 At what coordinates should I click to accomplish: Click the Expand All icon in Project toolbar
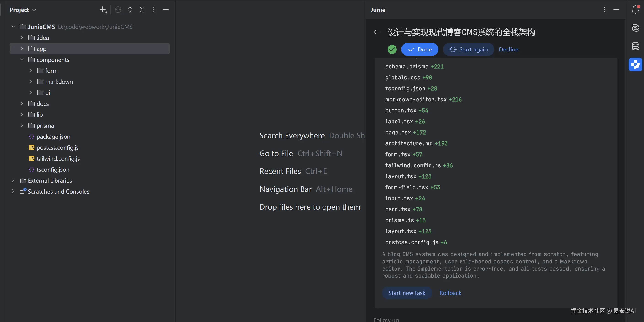click(x=130, y=10)
